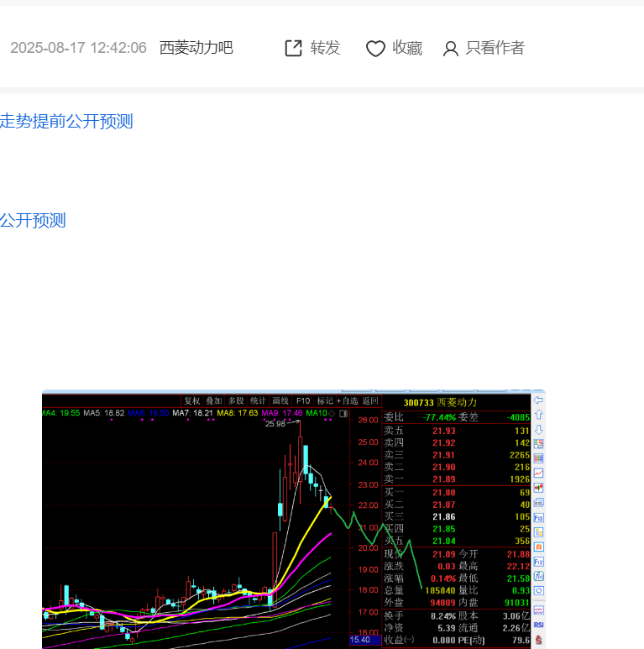Click the RSI indicator icon
This screenshot has height=649, width=644.
tap(538, 625)
